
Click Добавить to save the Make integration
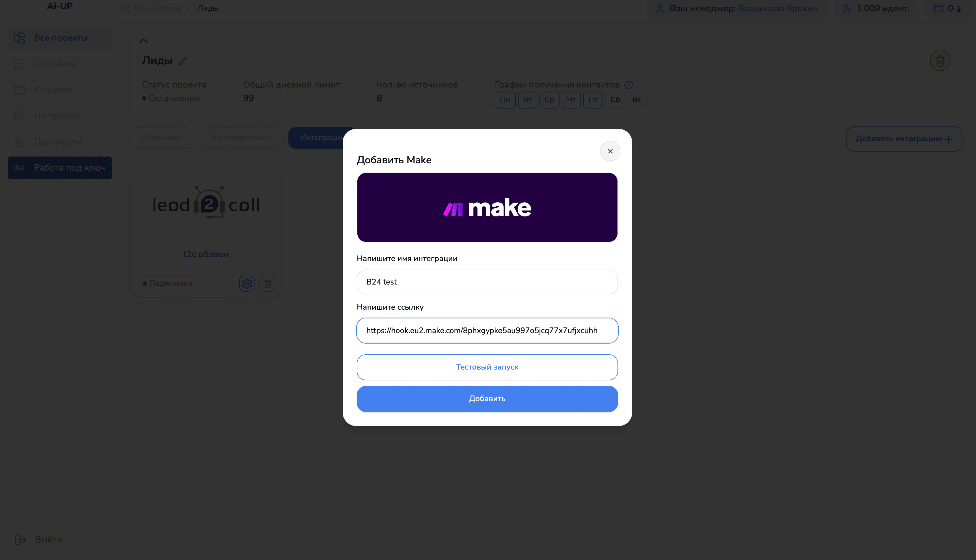(487, 399)
